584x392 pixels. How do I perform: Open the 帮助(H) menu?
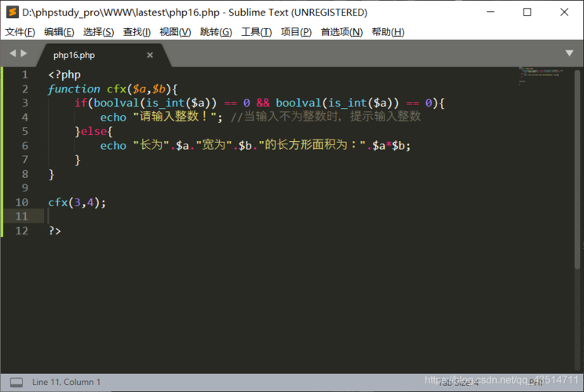(388, 32)
